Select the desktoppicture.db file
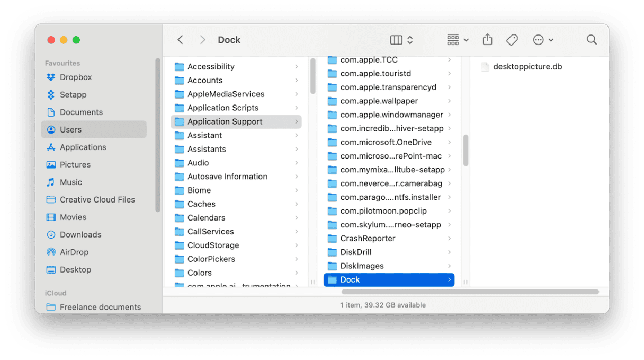 527,67
